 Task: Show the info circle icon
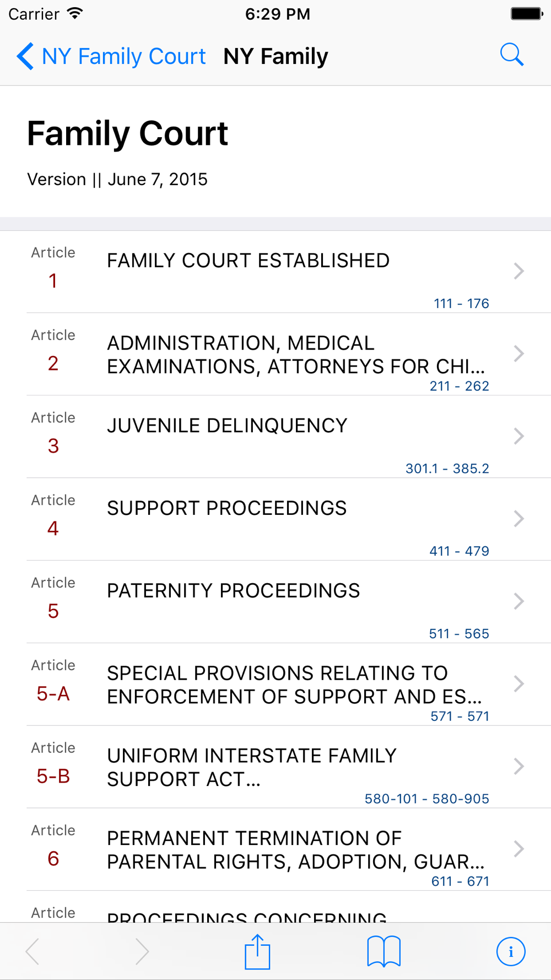(511, 951)
